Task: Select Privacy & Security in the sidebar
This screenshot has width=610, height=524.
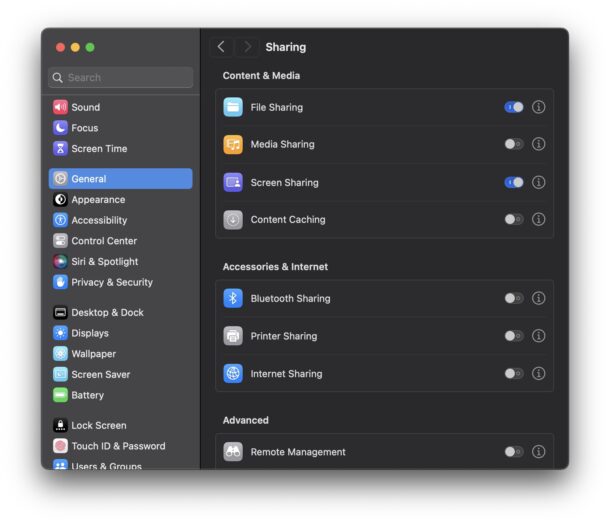Action: coord(111,282)
